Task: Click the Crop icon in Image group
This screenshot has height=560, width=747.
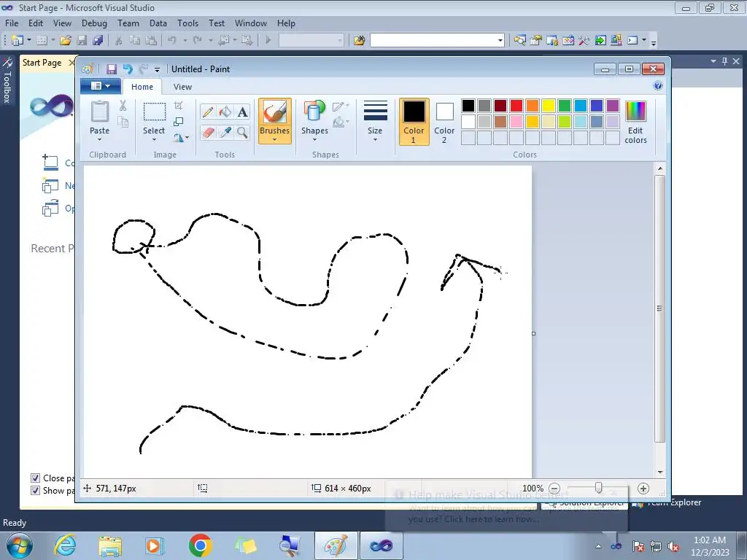Action: (x=179, y=106)
